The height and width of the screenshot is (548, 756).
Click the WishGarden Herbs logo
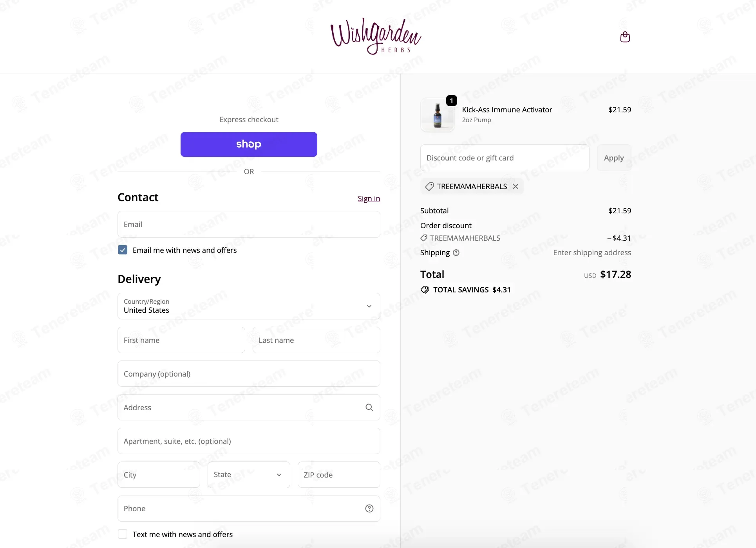[x=375, y=36]
